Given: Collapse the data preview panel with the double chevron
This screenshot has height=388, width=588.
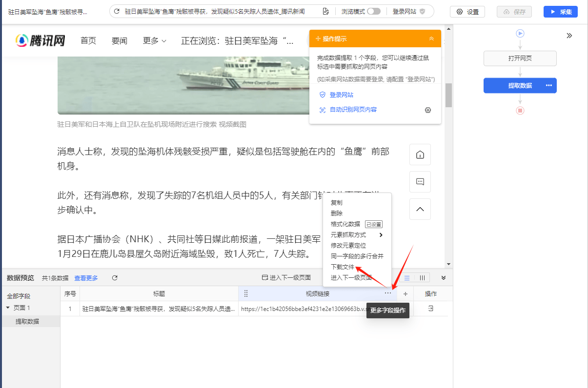Looking at the screenshot, I should click(444, 278).
